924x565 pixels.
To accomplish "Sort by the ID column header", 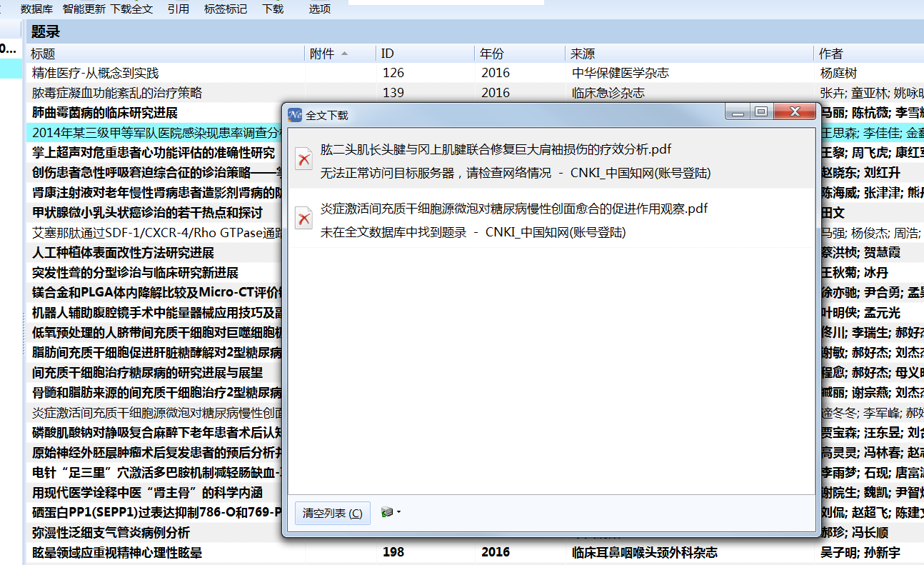I will 426,54.
